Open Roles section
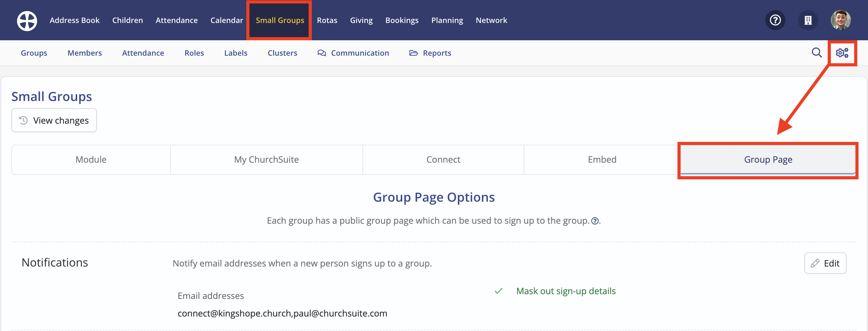Screen dimensions: 868x331 tap(194, 53)
